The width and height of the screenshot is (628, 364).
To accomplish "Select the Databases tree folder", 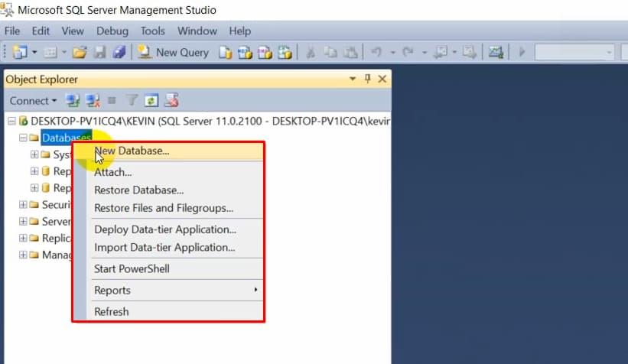I will [x=67, y=138].
